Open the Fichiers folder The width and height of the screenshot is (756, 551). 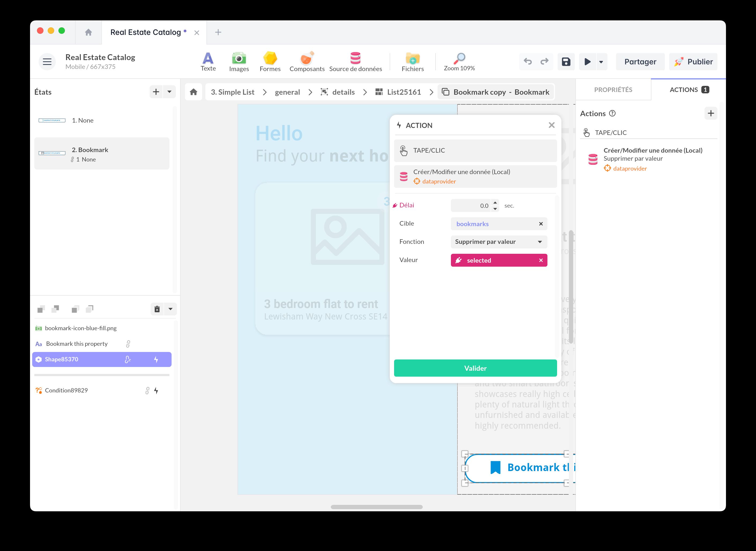coord(413,62)
